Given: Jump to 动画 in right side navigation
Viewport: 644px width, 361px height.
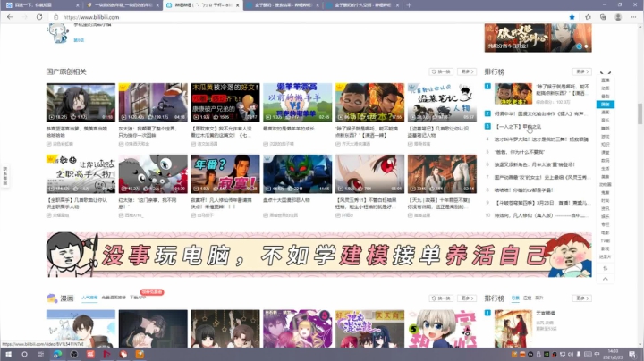Looking at the screenshot, I should point(605,88).
